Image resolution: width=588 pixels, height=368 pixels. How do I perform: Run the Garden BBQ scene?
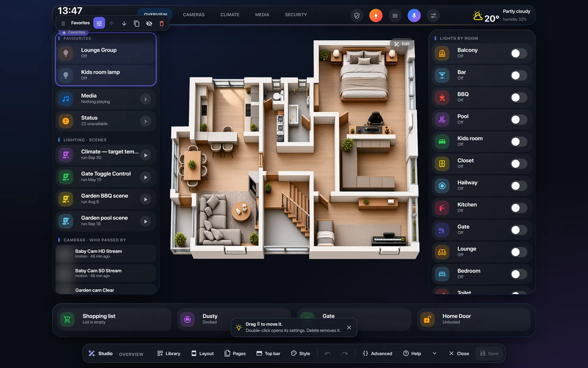(x=145, y=199)
